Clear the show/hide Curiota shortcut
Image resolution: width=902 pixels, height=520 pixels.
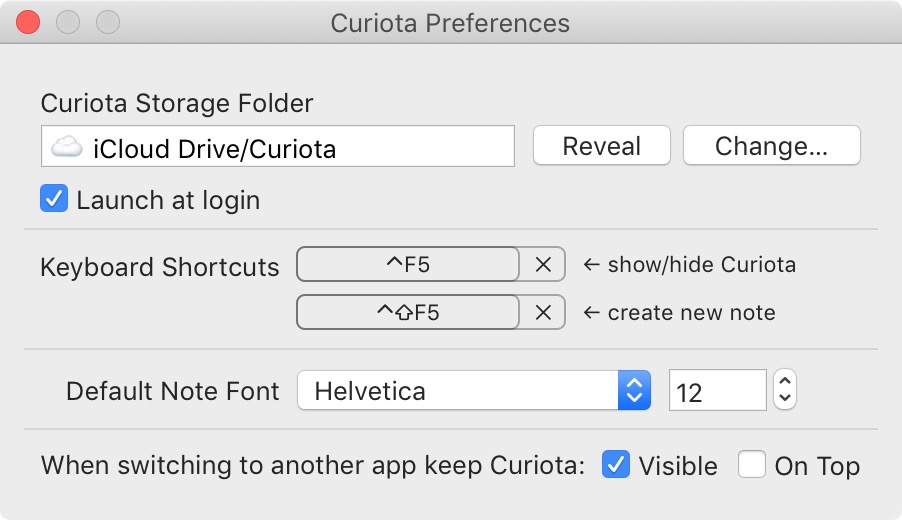(x=543, y=265)
